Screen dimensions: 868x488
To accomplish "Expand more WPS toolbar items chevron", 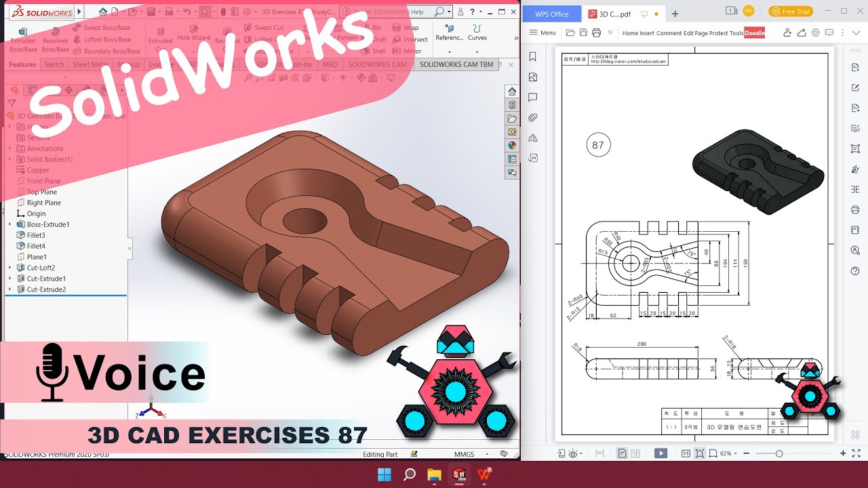I will pyautogui.click(x=610, y=33).
